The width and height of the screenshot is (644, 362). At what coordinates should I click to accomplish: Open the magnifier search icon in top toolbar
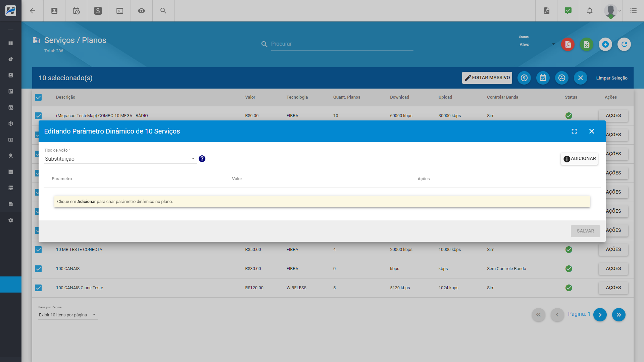(163, 11)
